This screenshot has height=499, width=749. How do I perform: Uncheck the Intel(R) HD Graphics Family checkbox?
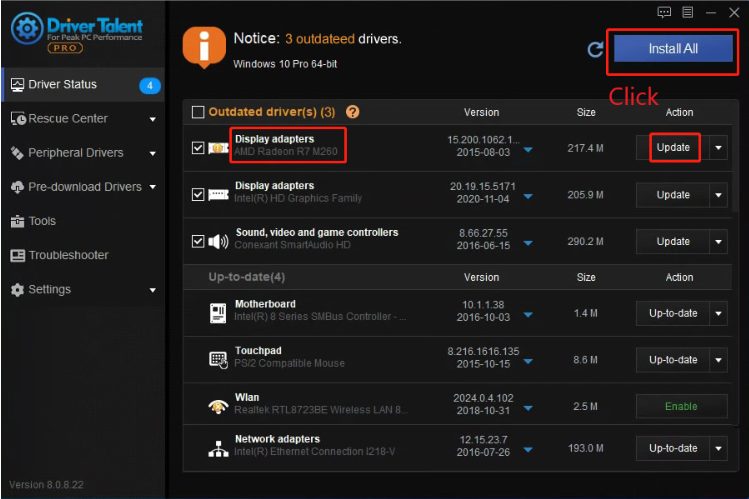[198, 194]
